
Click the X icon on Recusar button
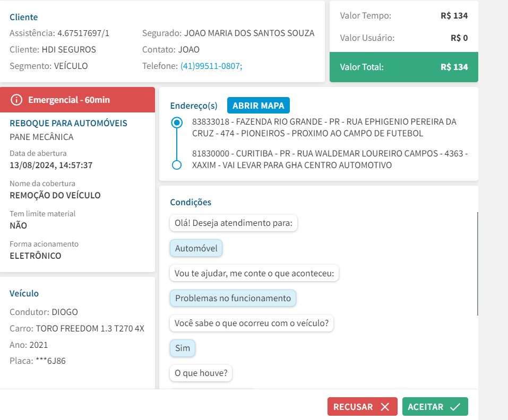click(x=385, y=407)
